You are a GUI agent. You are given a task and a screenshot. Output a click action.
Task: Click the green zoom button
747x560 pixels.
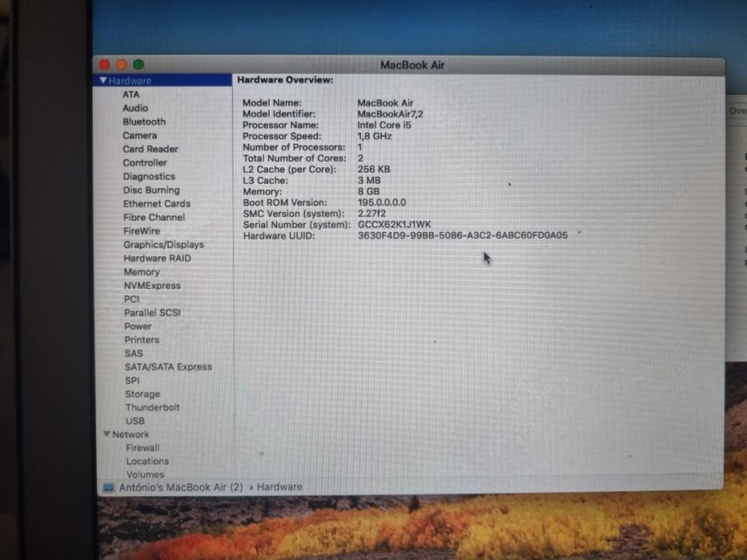point(139,65)
